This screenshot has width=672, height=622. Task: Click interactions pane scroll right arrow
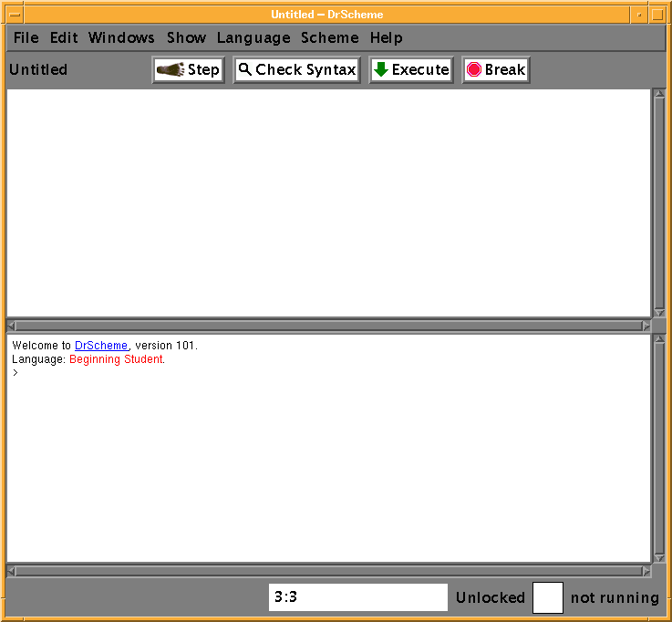pyautogui.click(x=646, y=571)
